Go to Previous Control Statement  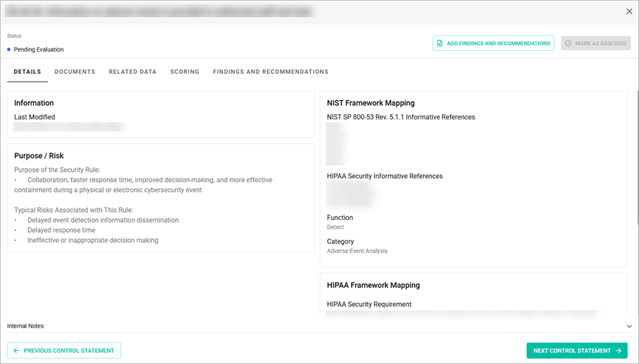point(64,351)
